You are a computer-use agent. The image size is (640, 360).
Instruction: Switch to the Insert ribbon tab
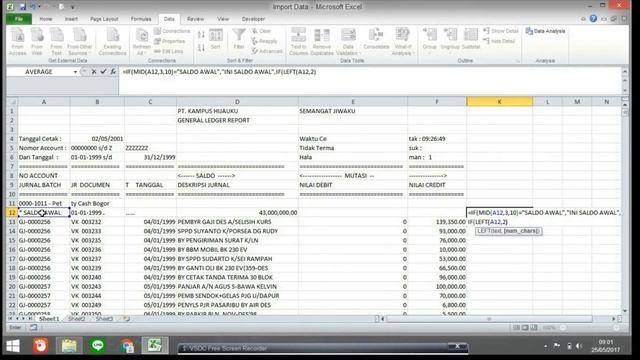coord(71,19)
